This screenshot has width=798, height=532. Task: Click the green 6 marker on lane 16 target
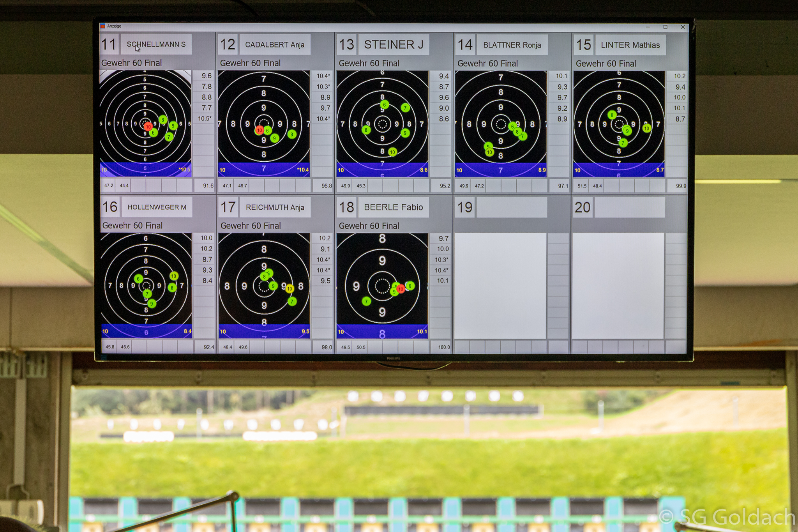coord(138,279)
